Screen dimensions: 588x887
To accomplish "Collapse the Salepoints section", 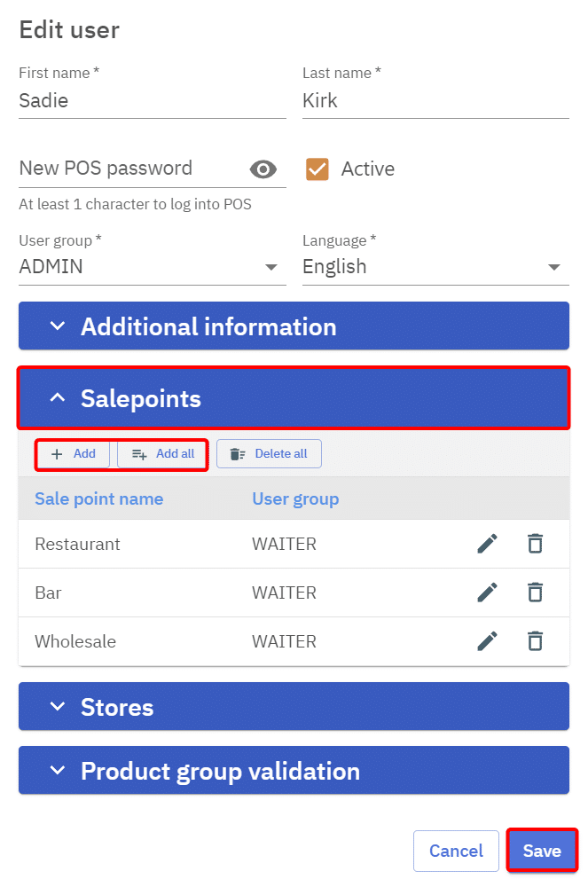I will pyautogui.click(x=294, y=399).
